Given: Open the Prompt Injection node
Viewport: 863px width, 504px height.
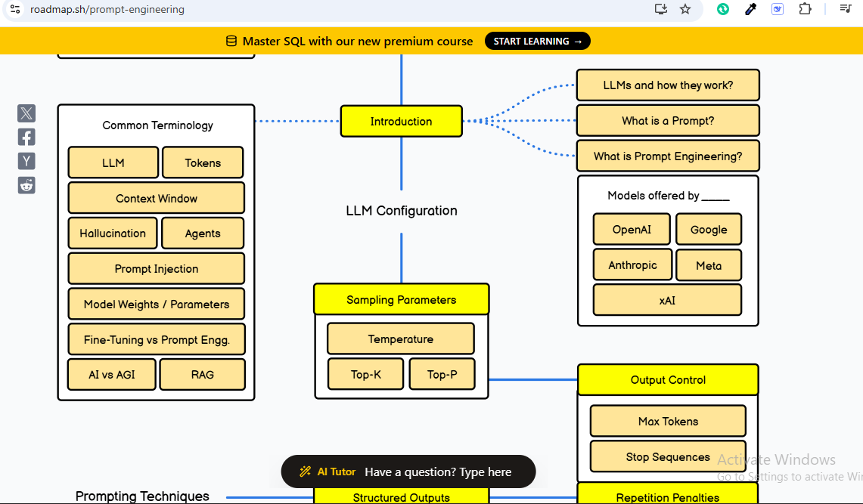Looking at the screenshot, I should pyautogui.click(x=157, y=269).
